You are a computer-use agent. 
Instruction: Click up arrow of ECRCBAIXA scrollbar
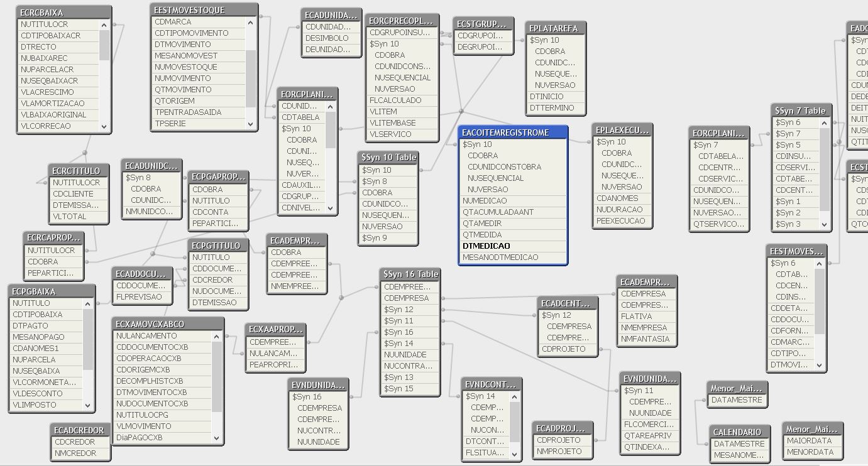104,24
